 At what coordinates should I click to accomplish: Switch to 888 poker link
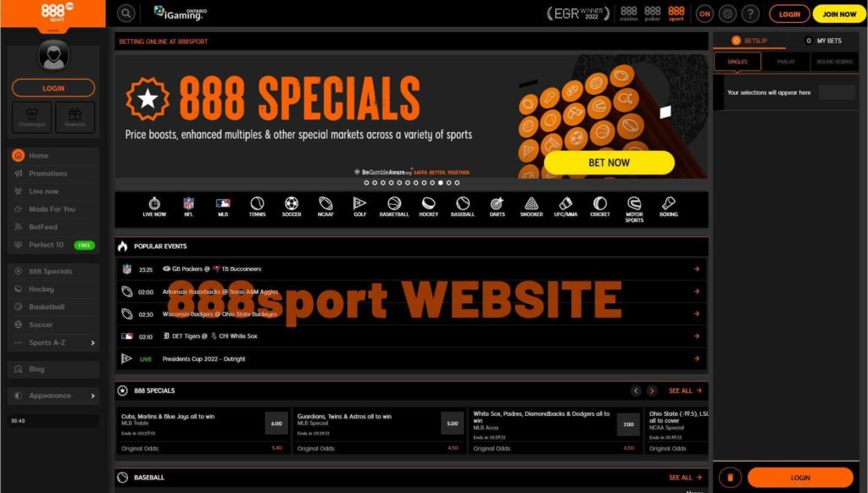pos(653,14)
